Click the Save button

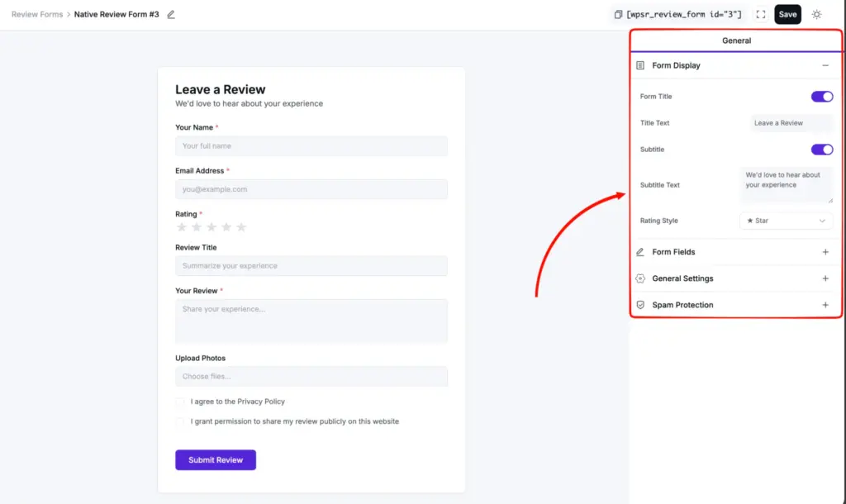(787, 14)
